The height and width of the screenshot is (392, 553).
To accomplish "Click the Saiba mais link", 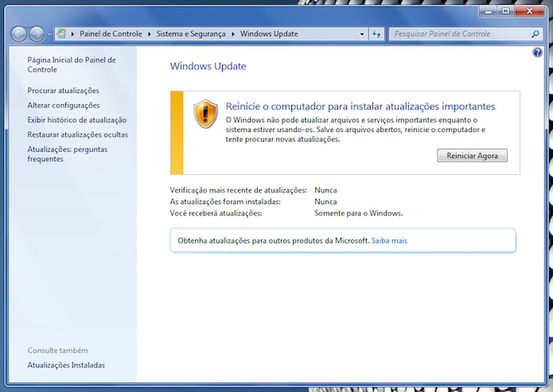I will tap(389, 241).
